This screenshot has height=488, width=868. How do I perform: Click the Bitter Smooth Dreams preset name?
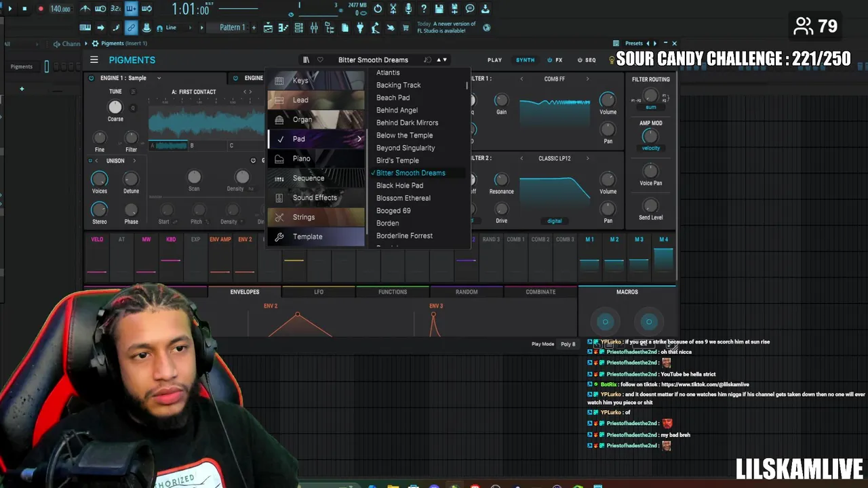(373, 60)
